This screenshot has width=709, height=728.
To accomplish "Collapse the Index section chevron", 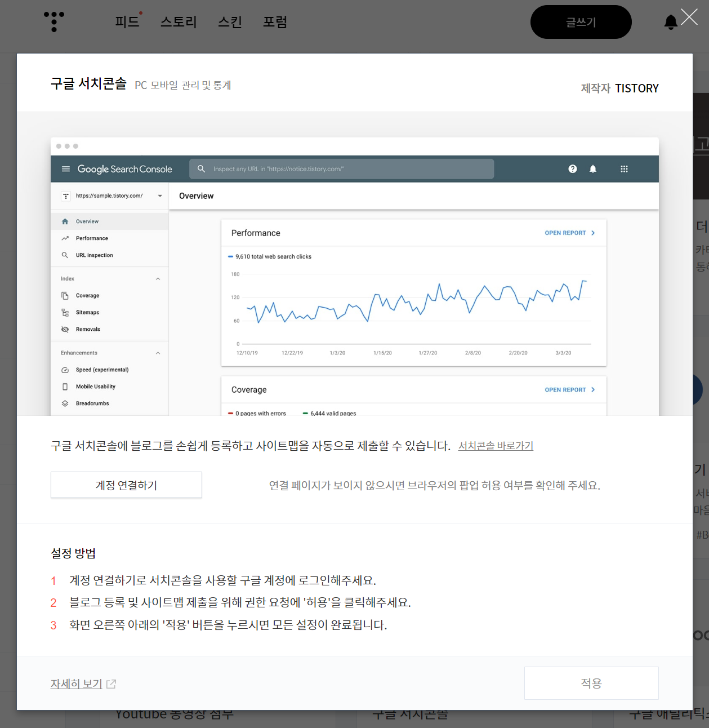I will 158,279.
